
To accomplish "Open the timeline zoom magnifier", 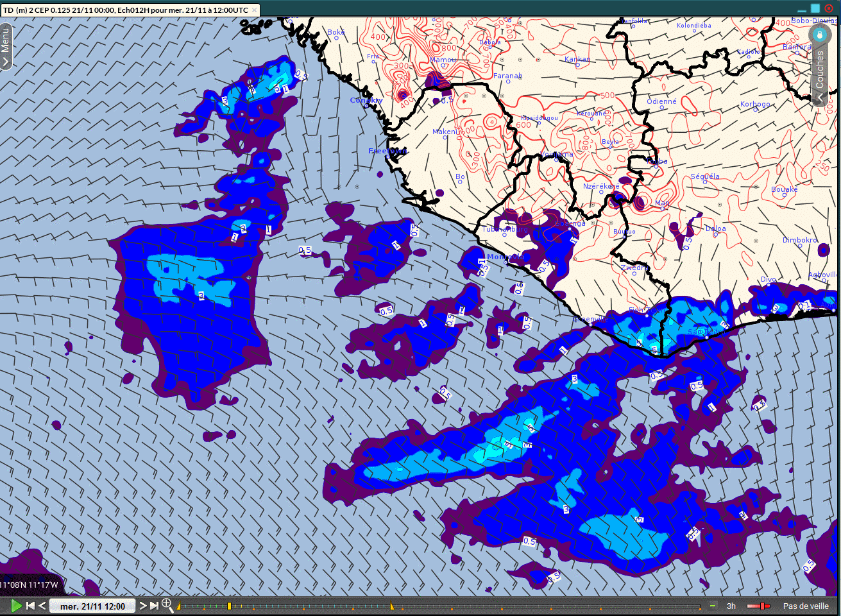I will tap(167, 605).
